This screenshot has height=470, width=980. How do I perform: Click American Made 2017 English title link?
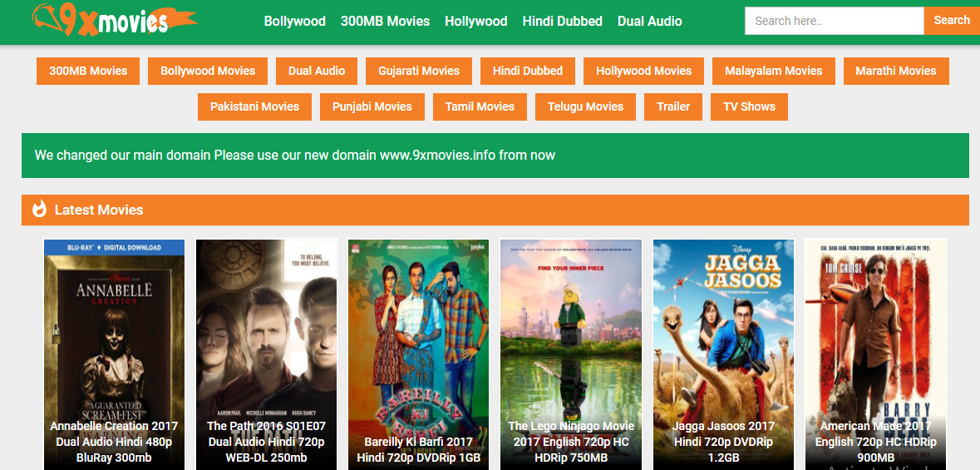pos(875,442)
